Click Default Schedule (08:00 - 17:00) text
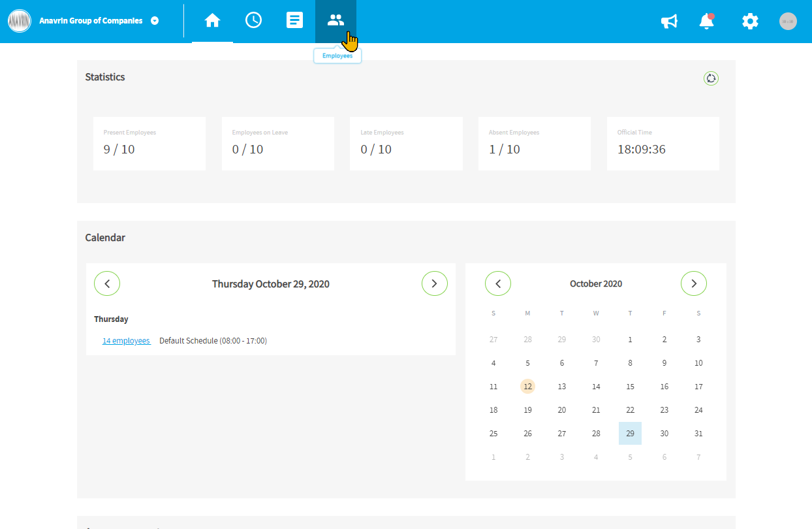The height and width of the screenshot is (529, 812). (x=213, y=341)
